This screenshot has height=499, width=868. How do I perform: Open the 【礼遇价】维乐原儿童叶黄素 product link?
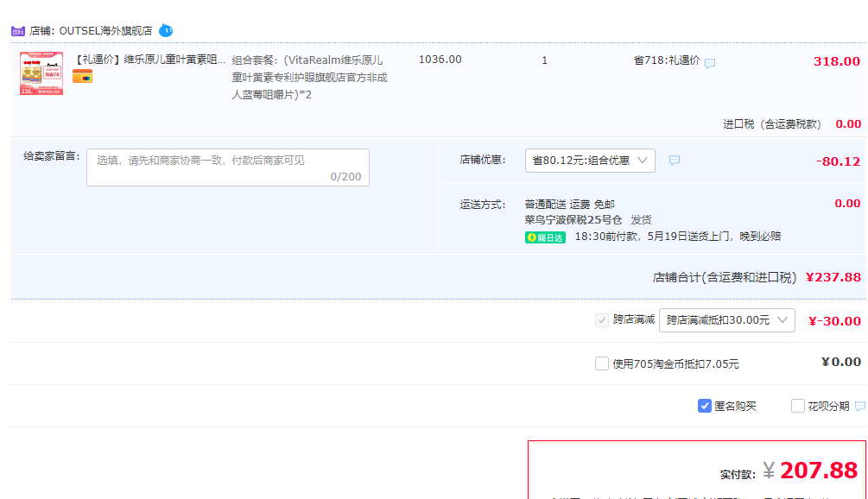149,60
